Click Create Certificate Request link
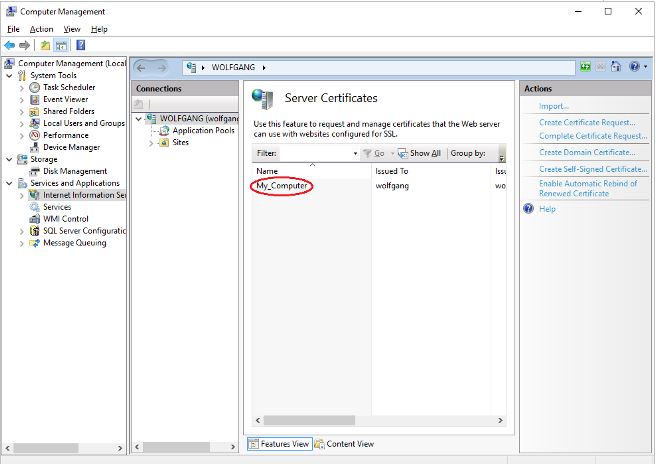The width and height of the screenshot is (656, 464). (x=587, y=122)
